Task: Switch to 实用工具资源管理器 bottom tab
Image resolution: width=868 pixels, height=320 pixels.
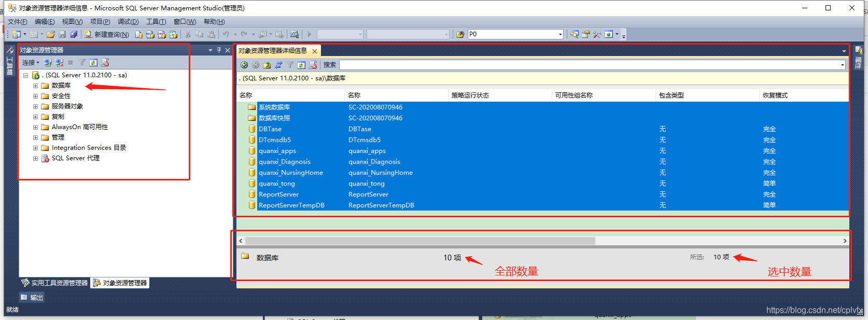Action: tap(55, 283)
